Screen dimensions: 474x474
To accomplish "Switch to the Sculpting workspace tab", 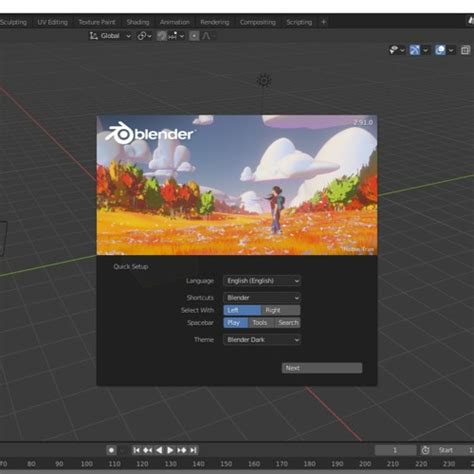I will coord(13,22).
